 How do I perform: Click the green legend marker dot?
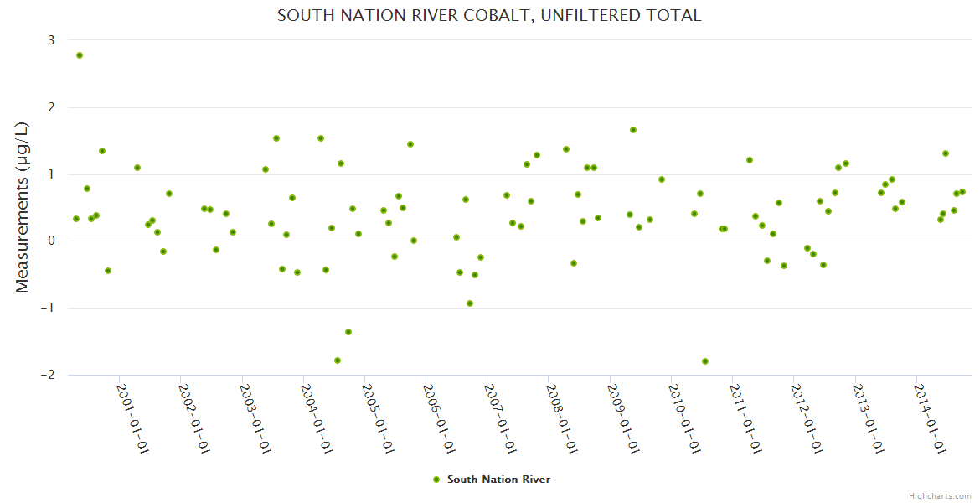click(436, 480)
